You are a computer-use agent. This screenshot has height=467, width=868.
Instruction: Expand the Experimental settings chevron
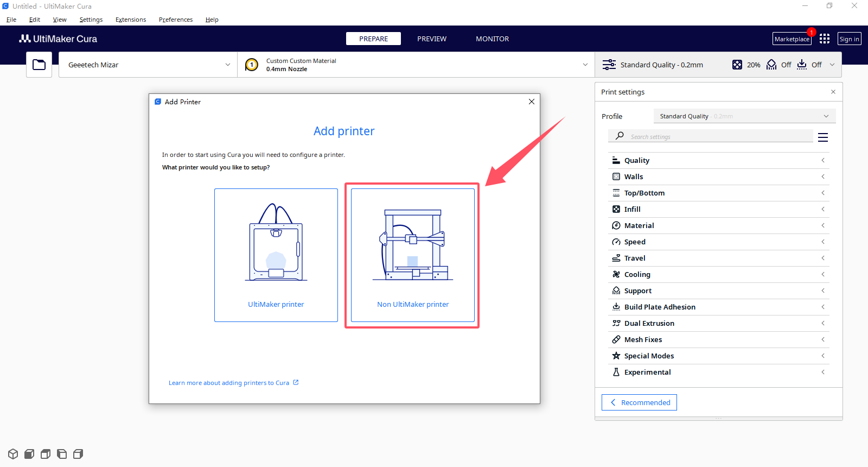pos(823,372)
